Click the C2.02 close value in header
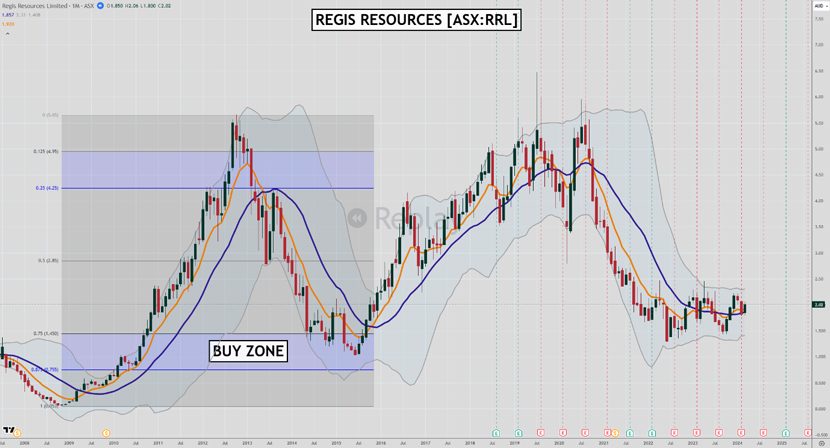Screen dimensions: 830x448 coord(163,6)
